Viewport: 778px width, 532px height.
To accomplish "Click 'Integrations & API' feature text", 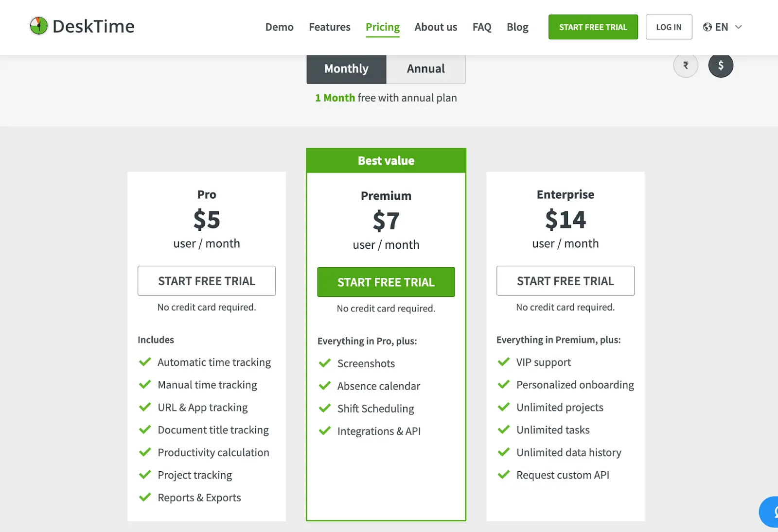I will coord(379,431).
